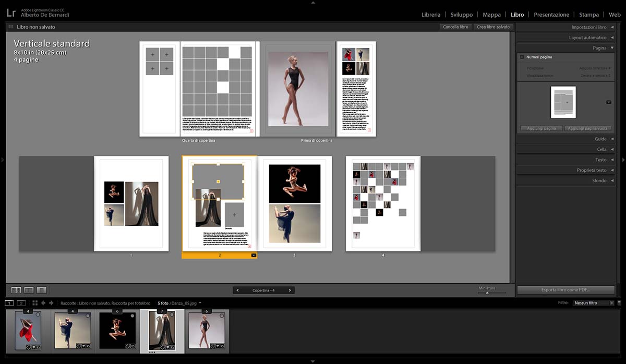Go to next page in navigator
The height and width of the screenshot is (364, 626).
[x=290, y=290]
